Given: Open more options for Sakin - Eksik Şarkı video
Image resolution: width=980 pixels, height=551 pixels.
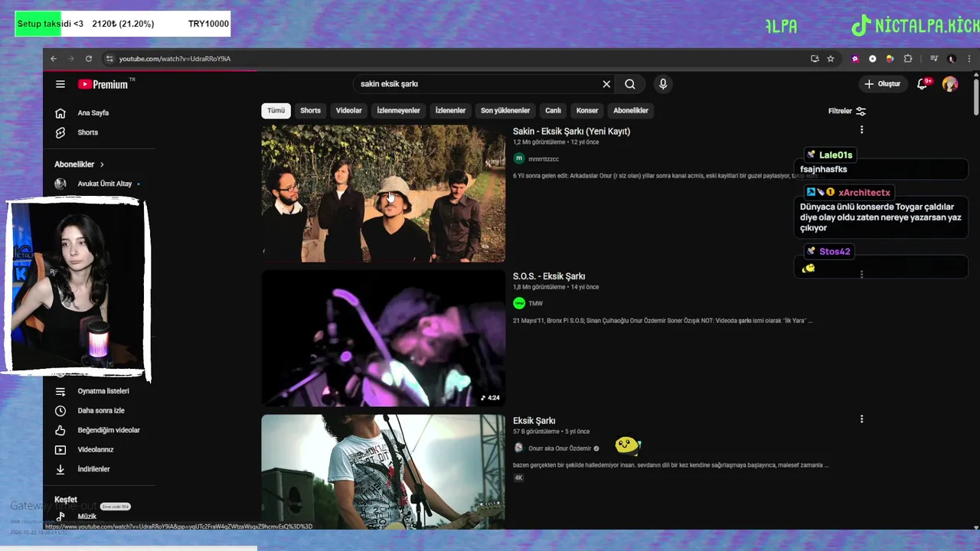Looking at the screenshot, I should [861, 130].
